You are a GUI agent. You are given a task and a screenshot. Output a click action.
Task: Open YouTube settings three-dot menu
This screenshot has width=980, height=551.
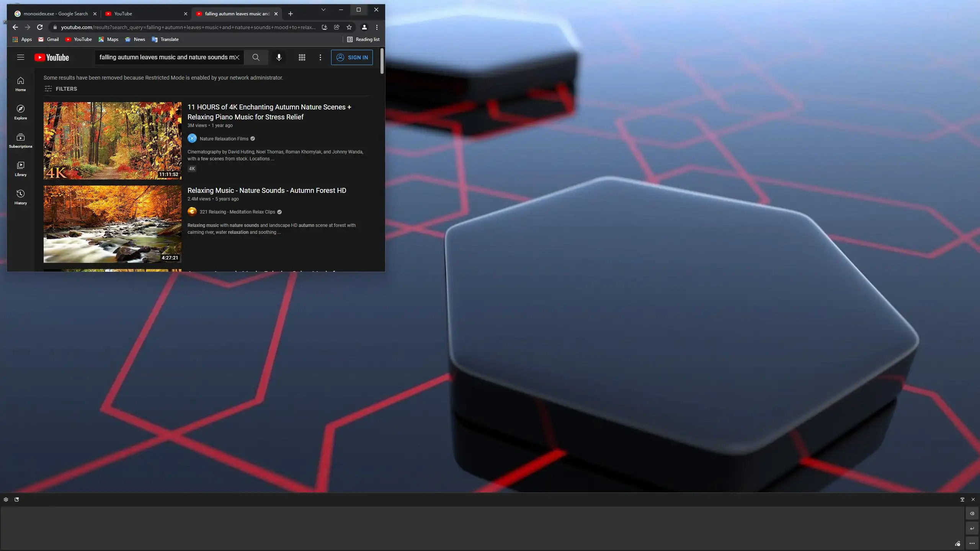pos(320,57)
